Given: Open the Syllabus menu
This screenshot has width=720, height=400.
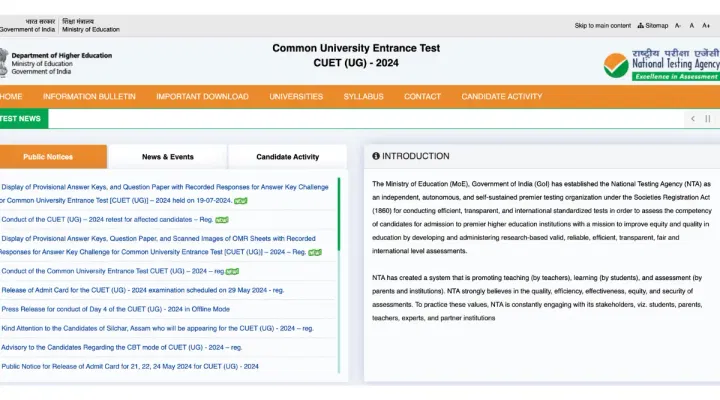Looking at the screenshot, I should [363, 96].
